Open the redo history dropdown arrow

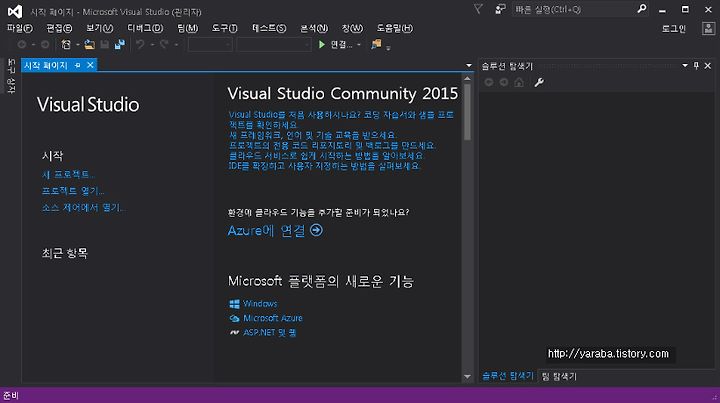point(176,45)
